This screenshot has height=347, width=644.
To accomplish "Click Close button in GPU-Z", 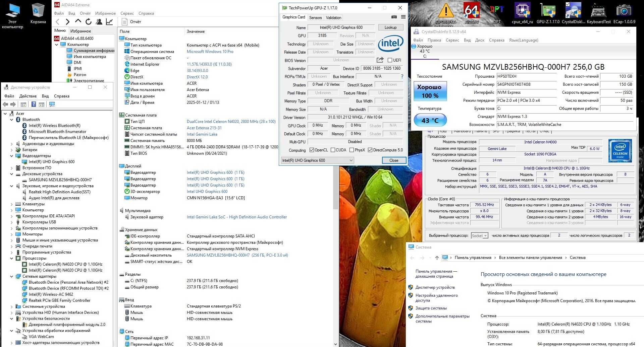I will [x=394, y=160].
